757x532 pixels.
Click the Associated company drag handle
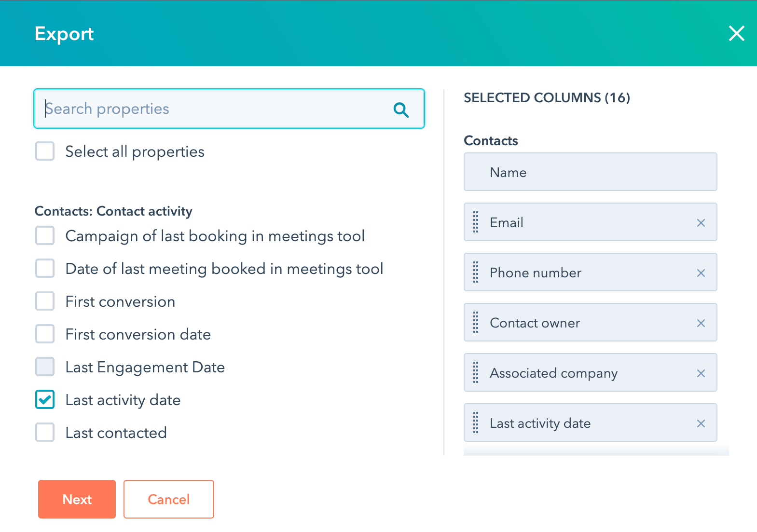tap(476, 373)
